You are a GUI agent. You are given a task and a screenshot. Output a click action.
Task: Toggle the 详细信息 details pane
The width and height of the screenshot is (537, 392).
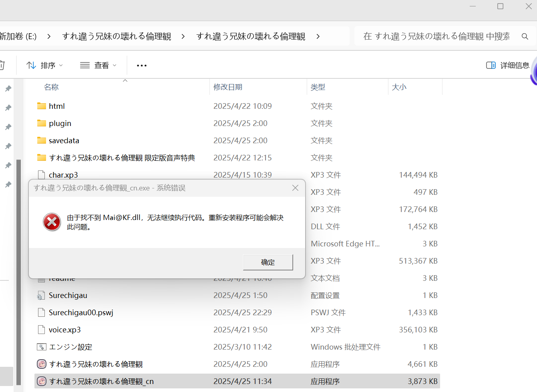(507, 65)
